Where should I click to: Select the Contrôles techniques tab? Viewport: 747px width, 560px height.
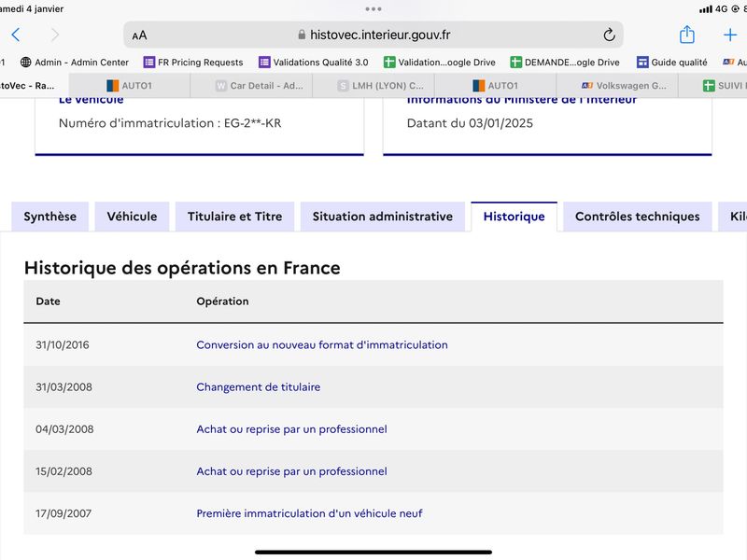point(638,217)
